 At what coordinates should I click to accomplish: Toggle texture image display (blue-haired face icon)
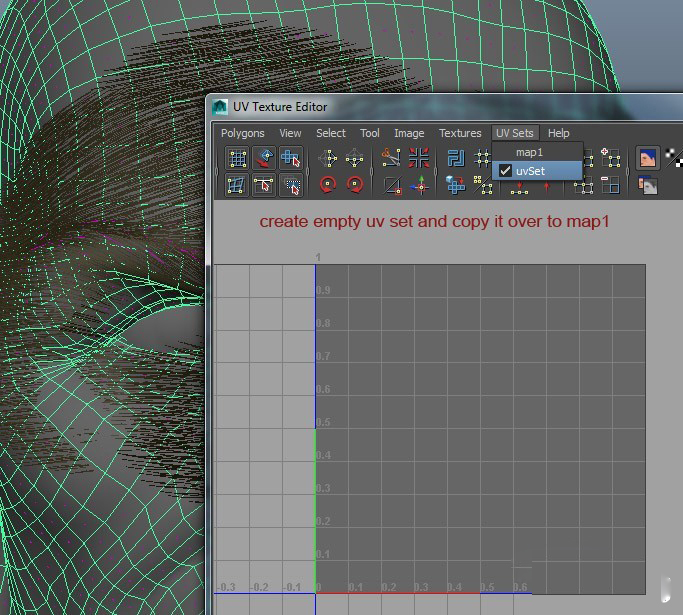647,158
